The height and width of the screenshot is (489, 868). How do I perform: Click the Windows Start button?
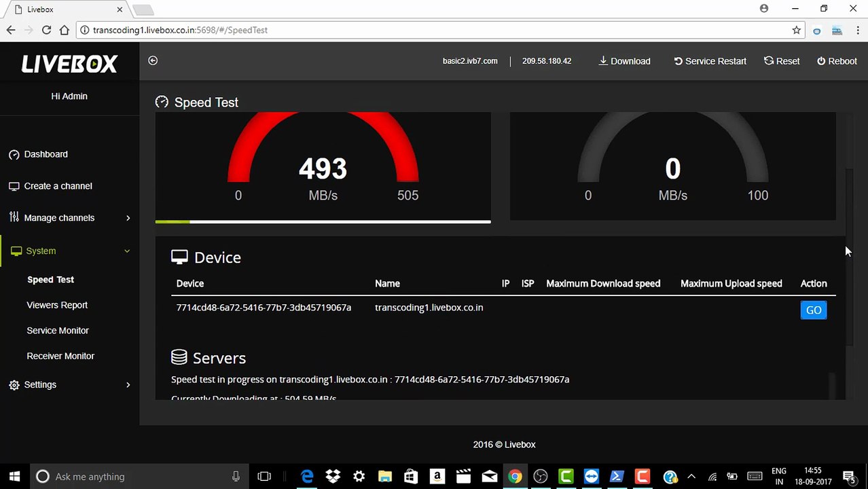(14, 476)
